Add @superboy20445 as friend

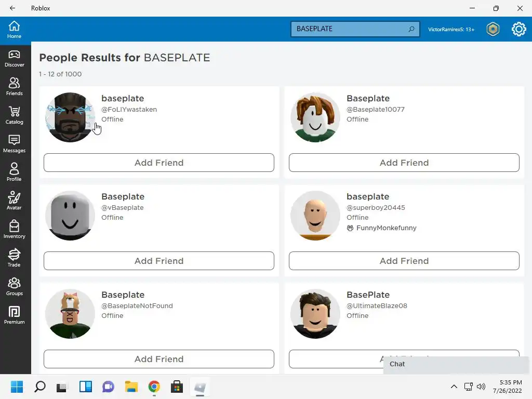404,261
